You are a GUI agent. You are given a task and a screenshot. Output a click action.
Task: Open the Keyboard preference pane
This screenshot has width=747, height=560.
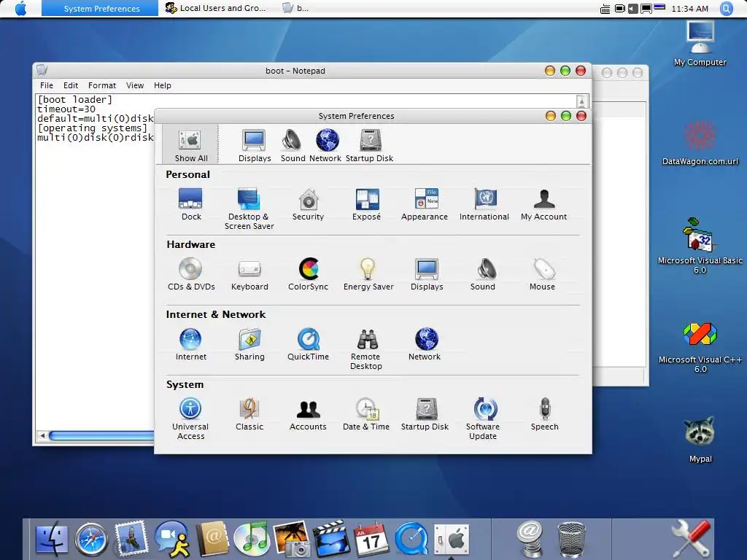pos(249,274)
